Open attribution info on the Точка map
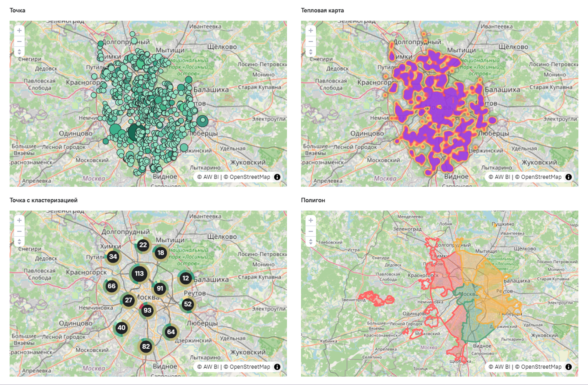This screenshot has height=385, width=588. tap(277, 177)
